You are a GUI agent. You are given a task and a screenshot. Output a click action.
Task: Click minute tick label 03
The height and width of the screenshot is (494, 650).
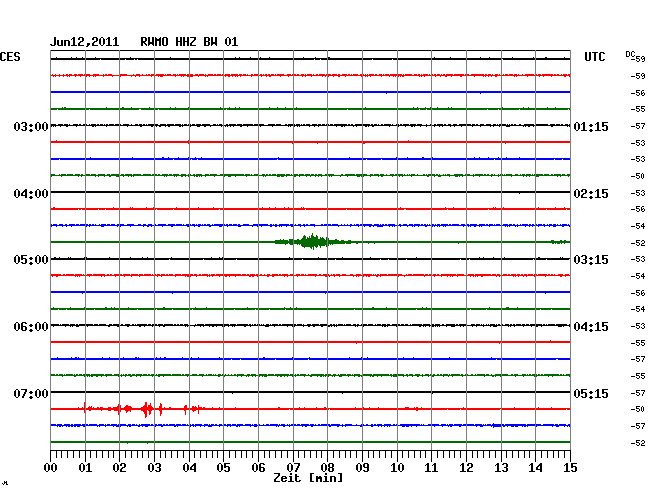154,468
